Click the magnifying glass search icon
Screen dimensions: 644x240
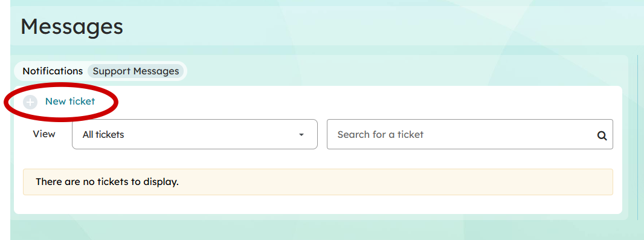click(x=602, y=135)
